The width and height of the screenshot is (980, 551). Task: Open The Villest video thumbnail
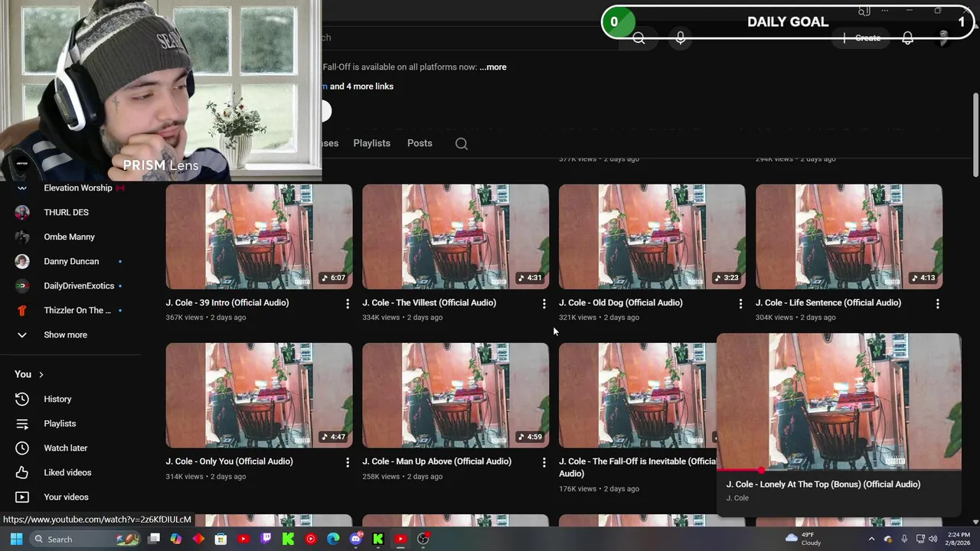tap(456, 236)
